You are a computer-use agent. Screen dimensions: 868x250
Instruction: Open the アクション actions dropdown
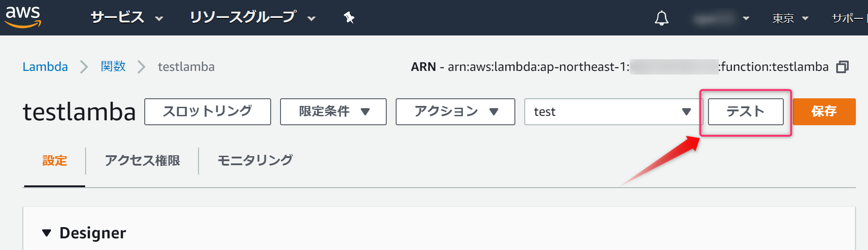[455, 112]
